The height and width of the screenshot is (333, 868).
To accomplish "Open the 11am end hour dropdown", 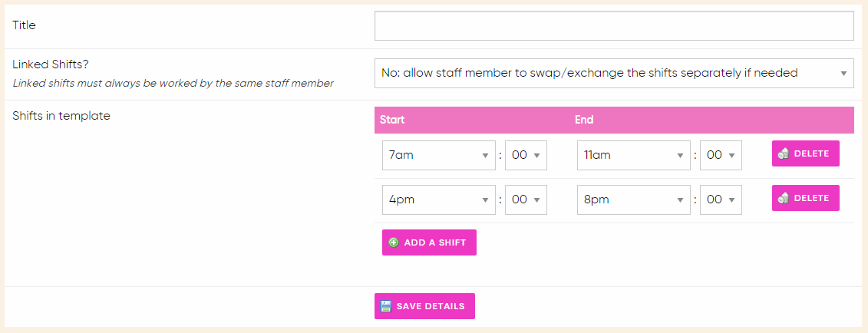I will click(x=633, y=155).
